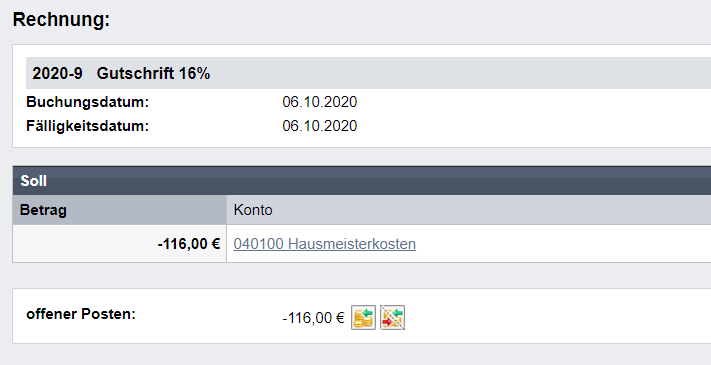Click the offener Posten amount -116,00 €

point(313,318)
